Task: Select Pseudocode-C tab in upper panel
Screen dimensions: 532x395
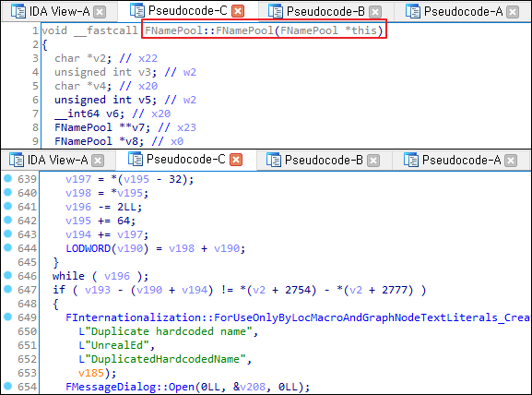Action: pyautogui.click(x=187, y=11)
